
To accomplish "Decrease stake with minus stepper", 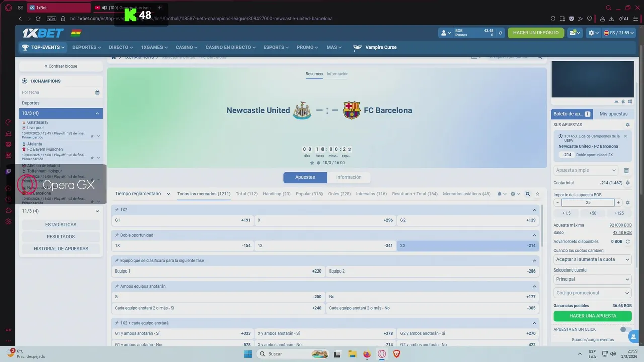I will click(557, 203).
